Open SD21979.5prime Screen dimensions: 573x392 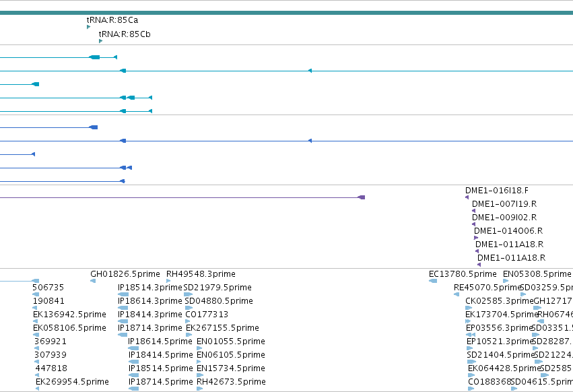(217, 288)
